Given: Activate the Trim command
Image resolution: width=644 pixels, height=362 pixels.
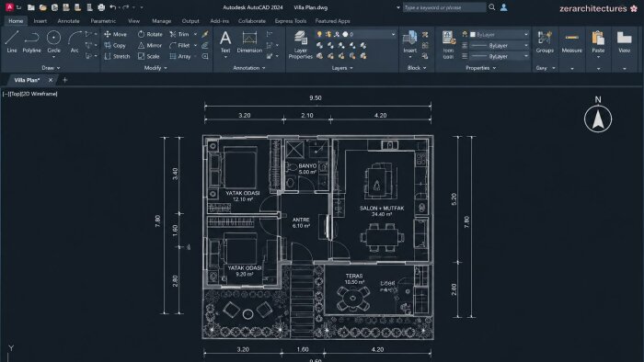Looking at the screenshot, I should point(179,34).
